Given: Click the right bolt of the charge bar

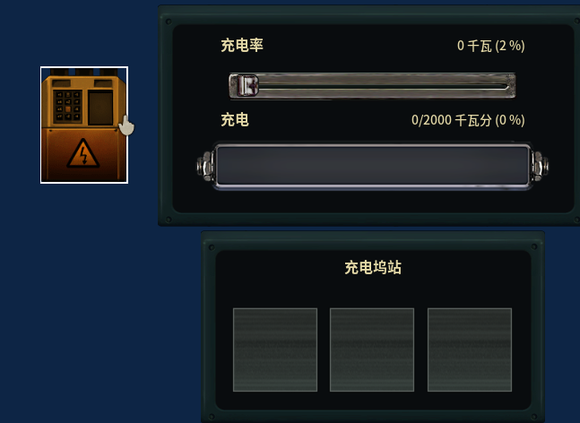Looking at the screenshot, I should (540, 166).
